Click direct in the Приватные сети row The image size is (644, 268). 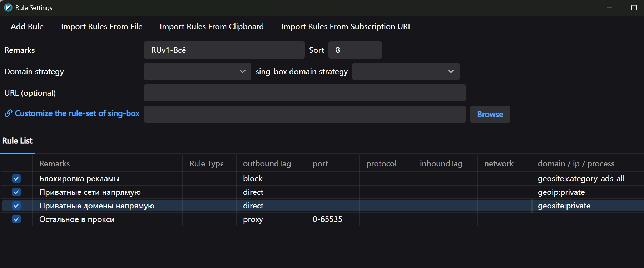(253, 192)
